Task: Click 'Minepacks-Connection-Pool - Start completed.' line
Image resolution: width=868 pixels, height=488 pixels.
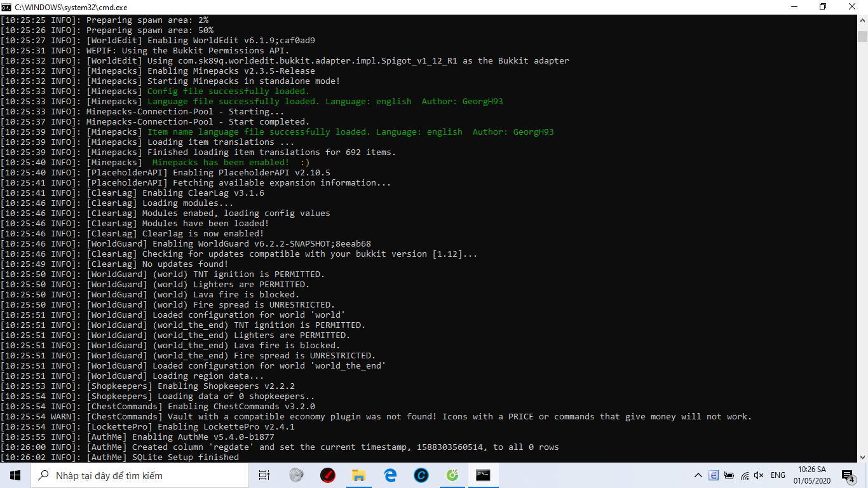Action: click(155, 122)
